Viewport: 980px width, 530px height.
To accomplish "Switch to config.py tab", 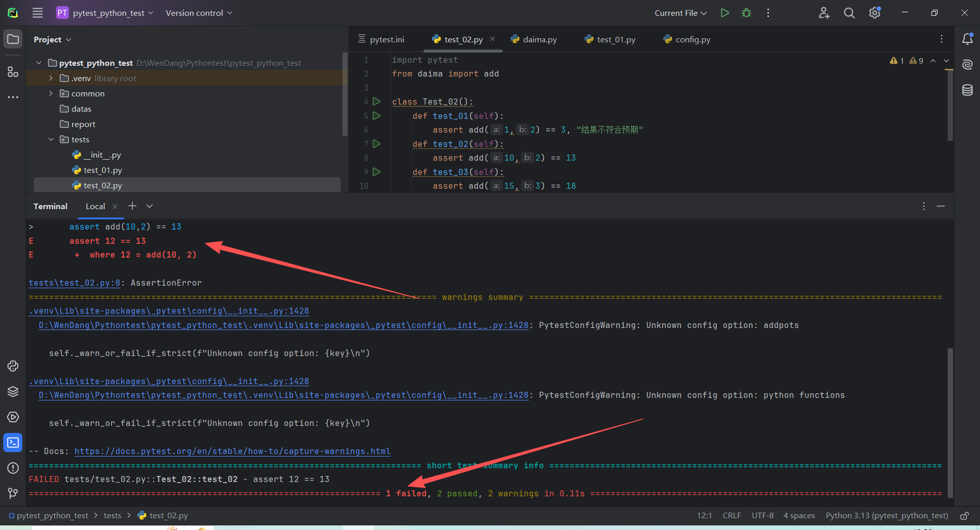I will tap(687, 39).
